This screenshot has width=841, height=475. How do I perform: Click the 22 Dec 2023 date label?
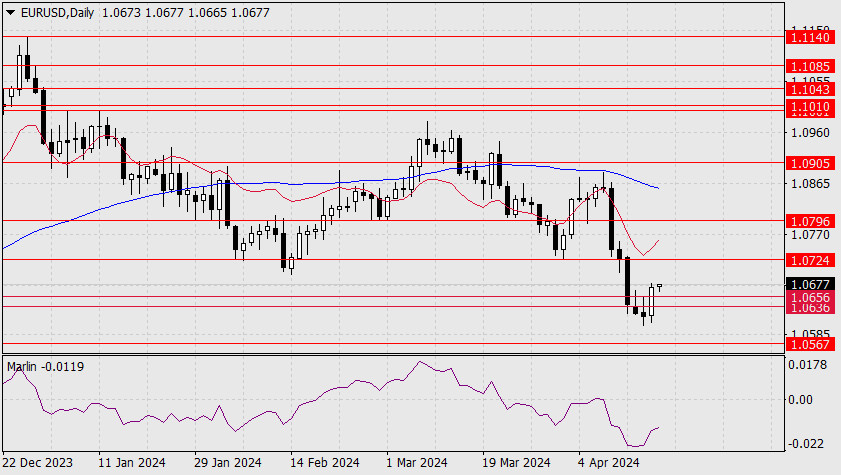(38, 463)
